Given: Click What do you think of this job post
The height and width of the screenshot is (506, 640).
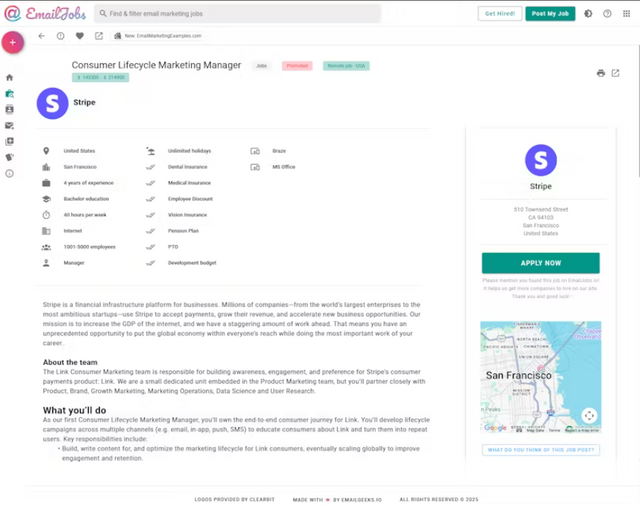Looking at the screenshot, I should tap(540, 450).
